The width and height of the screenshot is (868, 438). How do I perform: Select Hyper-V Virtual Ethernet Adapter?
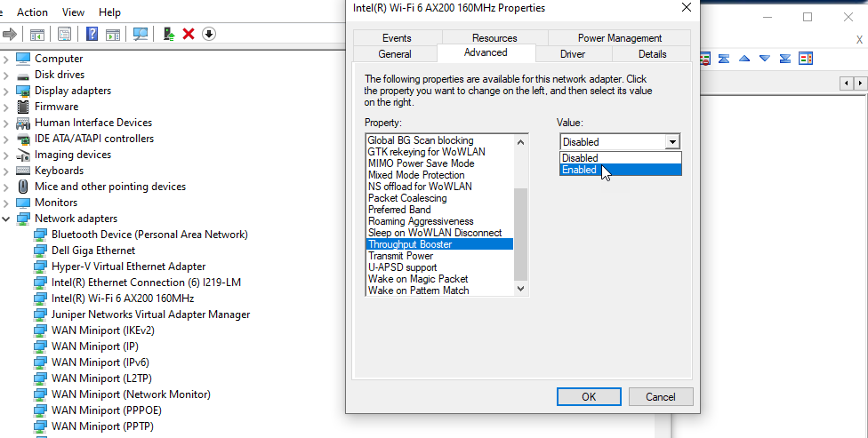point(128,266)
